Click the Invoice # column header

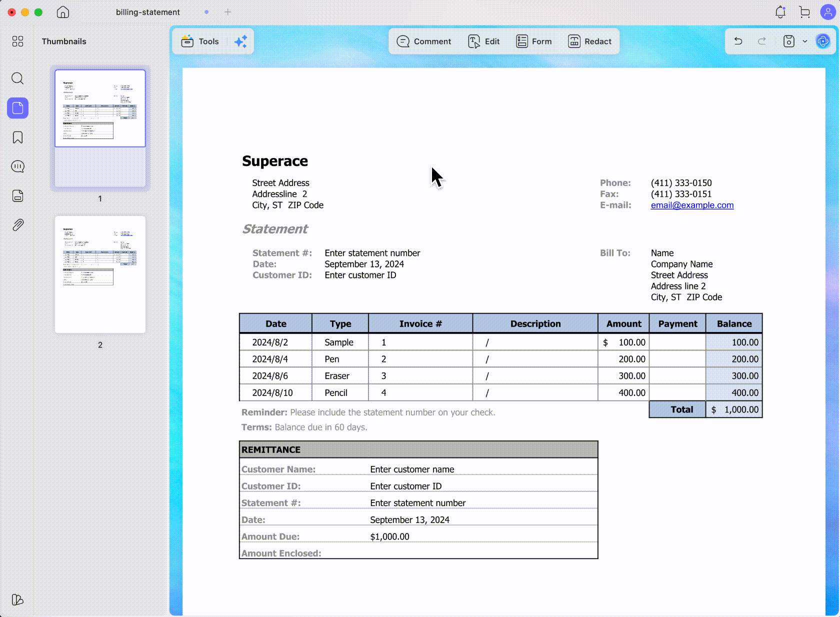(420, 323)
